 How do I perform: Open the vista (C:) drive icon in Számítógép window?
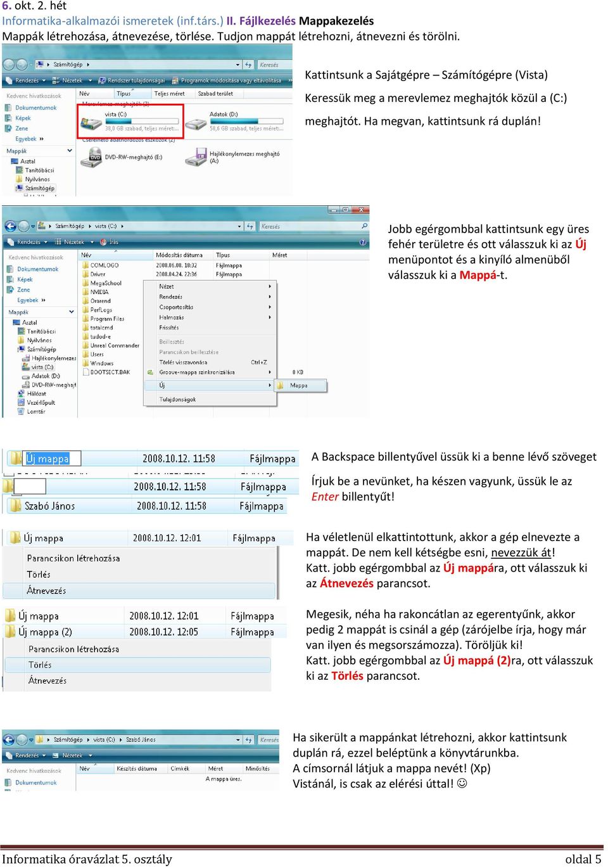92,123
